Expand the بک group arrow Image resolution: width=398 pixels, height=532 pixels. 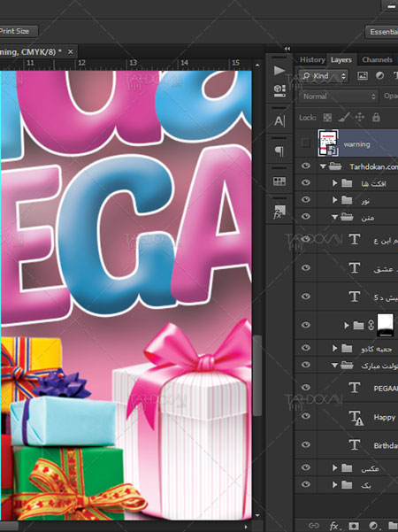coord(335,484)
